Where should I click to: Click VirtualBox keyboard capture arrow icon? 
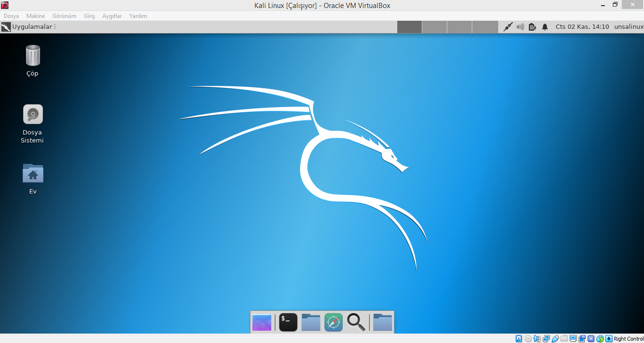coord(609,339)
